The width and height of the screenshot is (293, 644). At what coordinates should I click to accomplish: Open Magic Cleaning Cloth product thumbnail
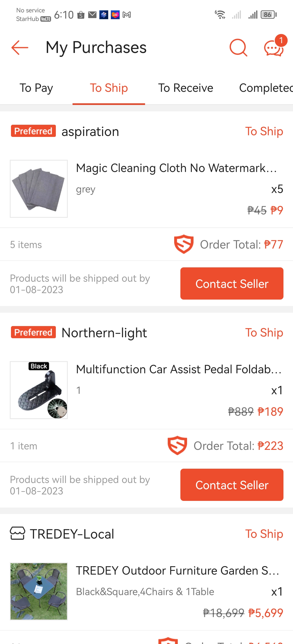click(x=39, y=189)
